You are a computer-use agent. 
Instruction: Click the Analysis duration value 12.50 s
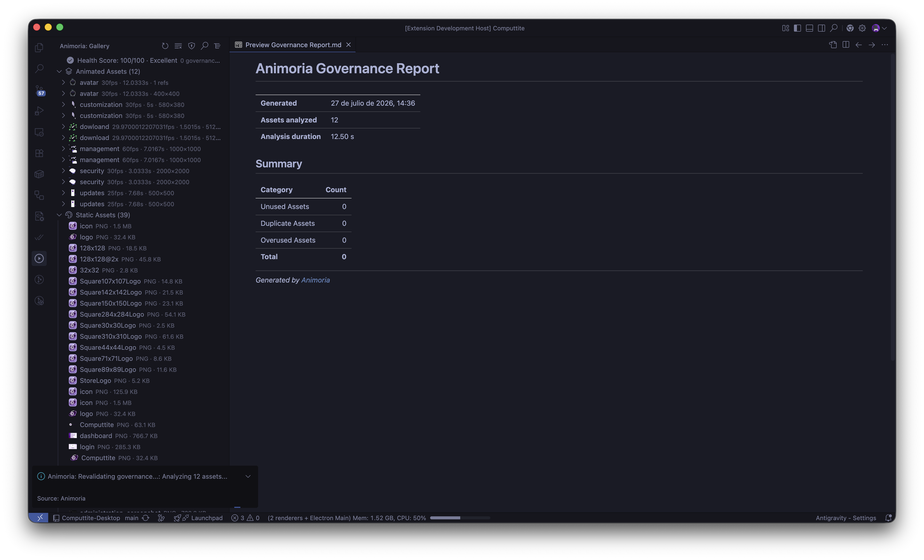342,136
